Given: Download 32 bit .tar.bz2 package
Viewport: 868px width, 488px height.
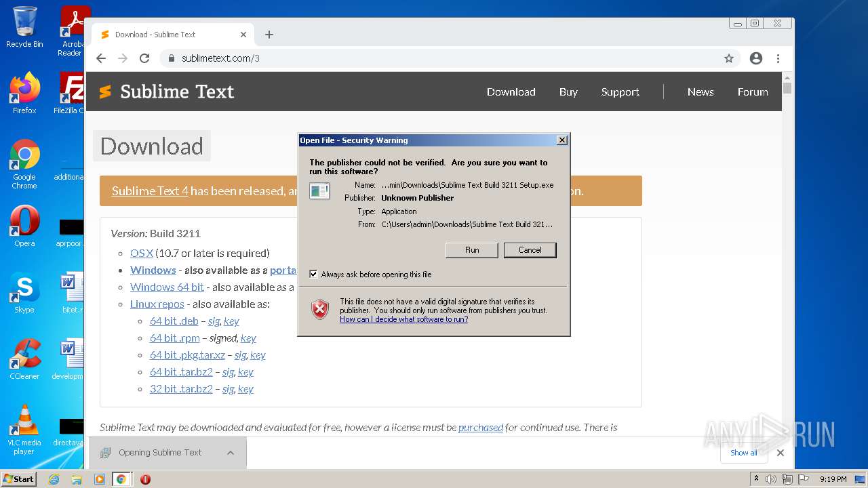Looking at the screenshot, I should click(181, 388).
